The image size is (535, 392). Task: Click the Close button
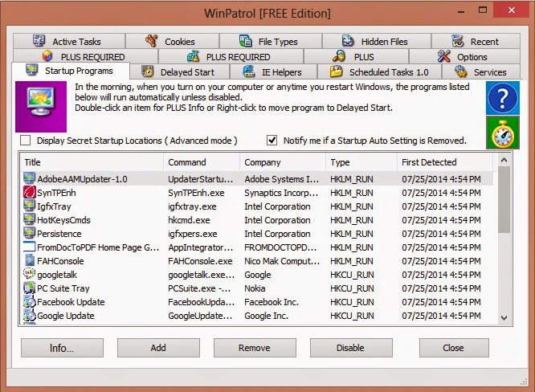(454, 348)
